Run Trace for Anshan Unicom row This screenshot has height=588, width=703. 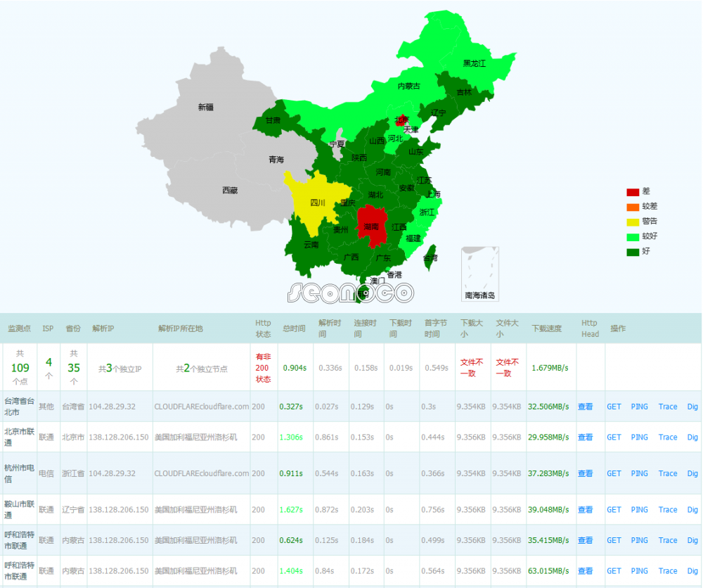coord(668,510)
